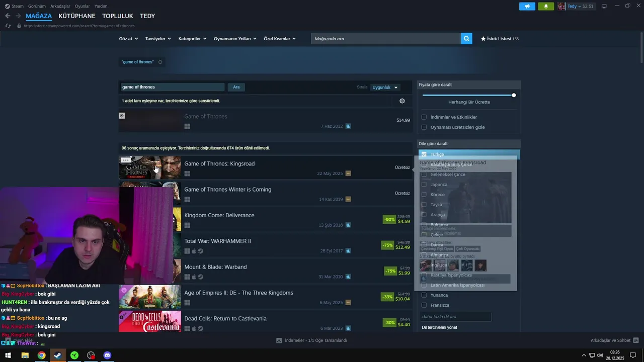Check the Arapça language filter

pos(424,215)
